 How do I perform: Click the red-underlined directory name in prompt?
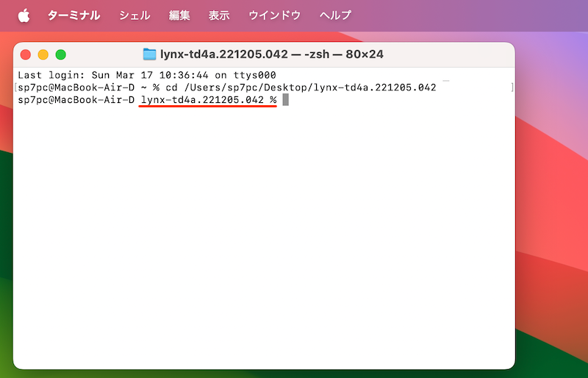(x=202, y=99)
